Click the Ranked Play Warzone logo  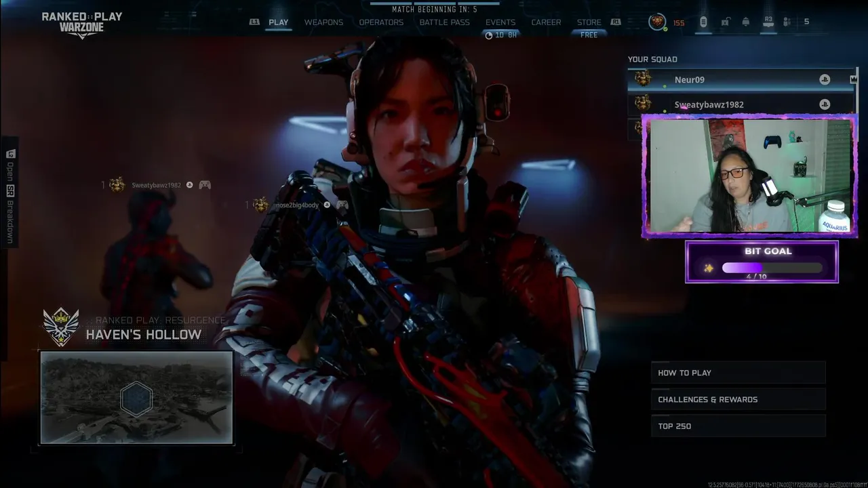[x=82, y=24]
